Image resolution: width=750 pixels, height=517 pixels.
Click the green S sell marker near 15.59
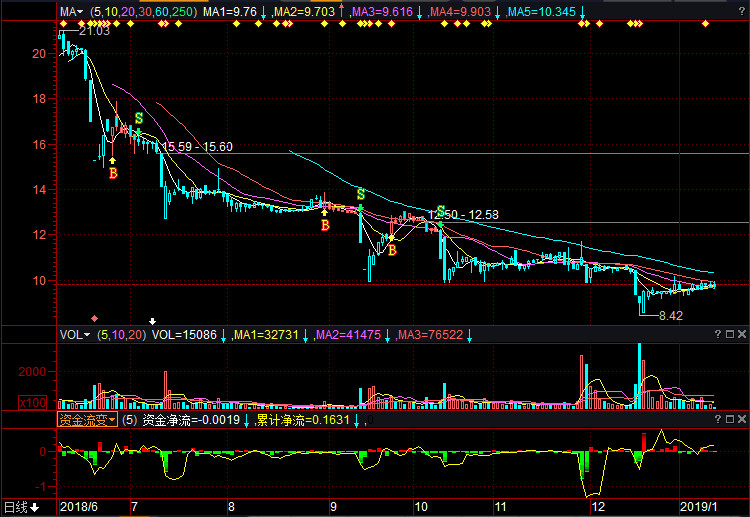point(138,118)
